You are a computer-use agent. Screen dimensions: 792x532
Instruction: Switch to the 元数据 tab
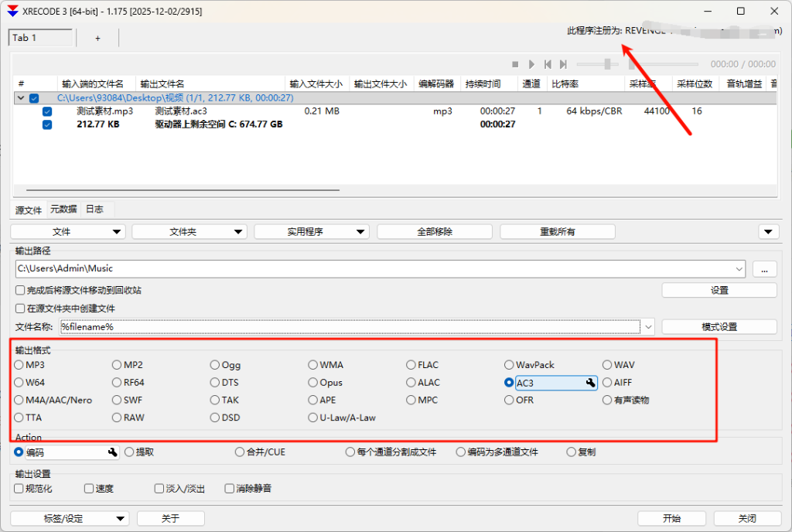pos(63,210)
